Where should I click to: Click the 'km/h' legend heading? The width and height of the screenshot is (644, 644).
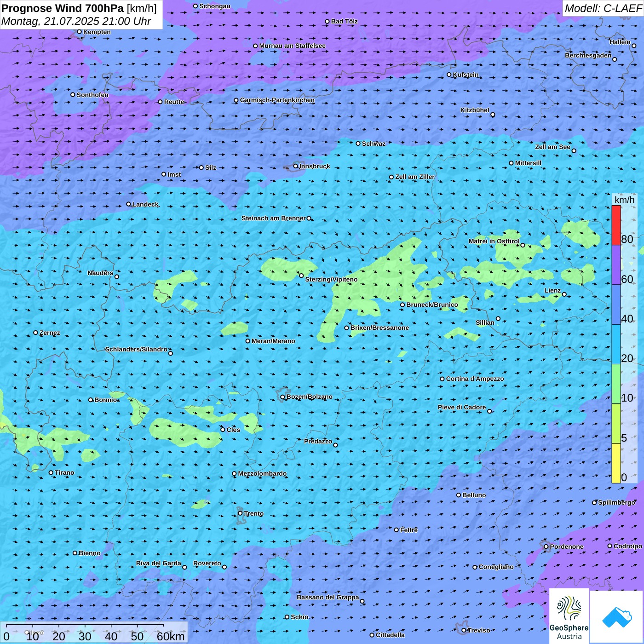[625, 200]
